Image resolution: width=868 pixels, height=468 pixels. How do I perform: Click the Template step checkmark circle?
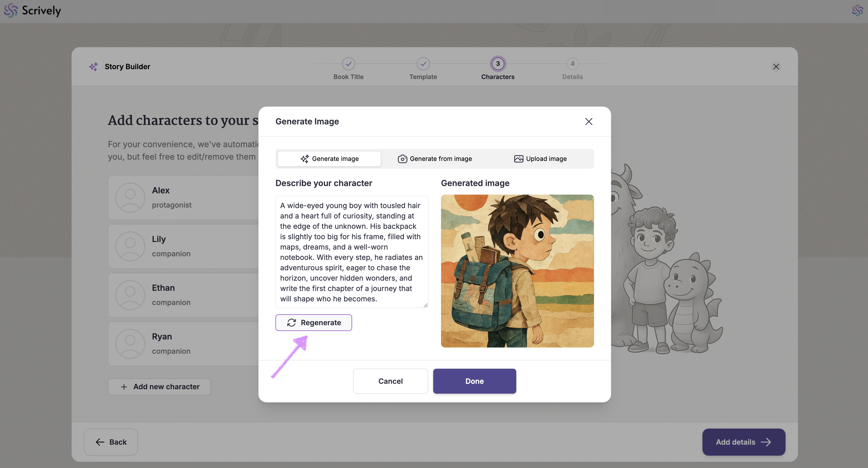pyautogui.click(x=423, y=64)
